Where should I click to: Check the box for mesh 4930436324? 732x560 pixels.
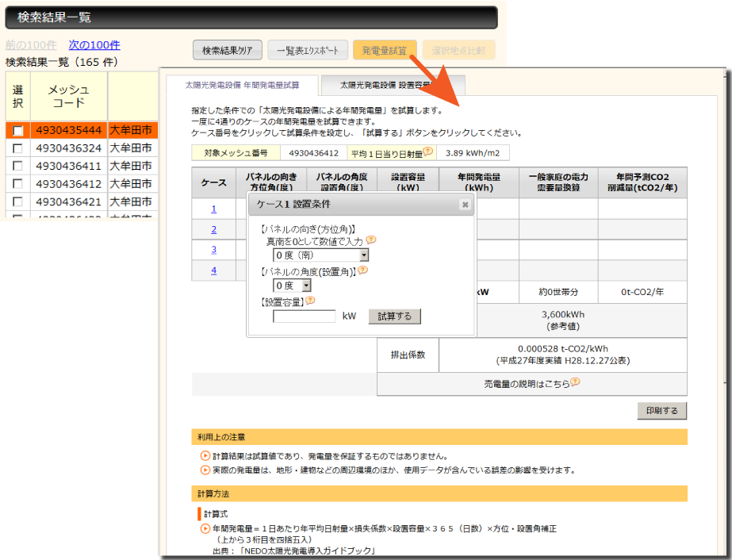pyautogui.click(x=17, y=148)
